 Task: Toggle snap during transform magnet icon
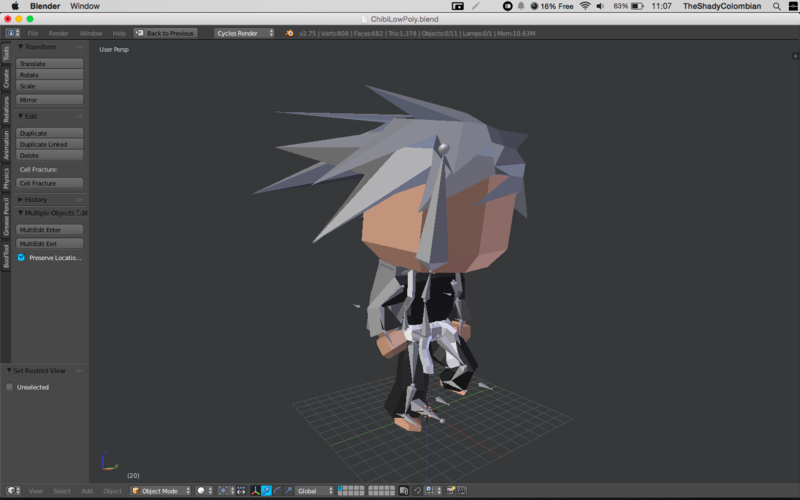[417, 490]
